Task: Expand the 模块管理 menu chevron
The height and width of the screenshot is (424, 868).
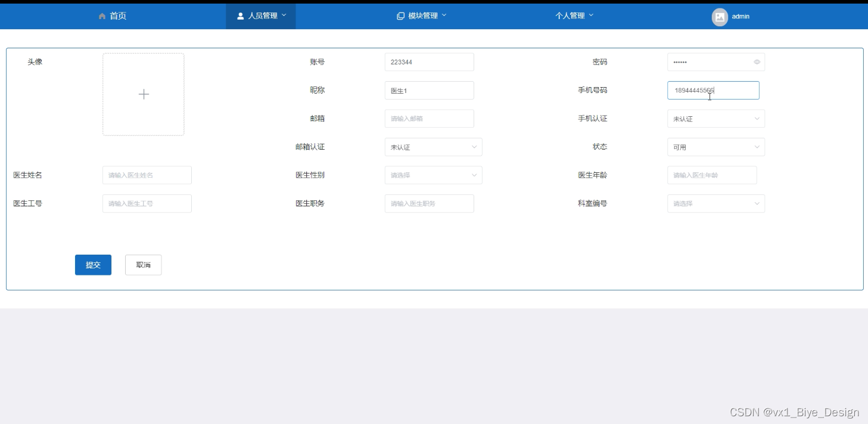Action: click(x=444, y=16)
